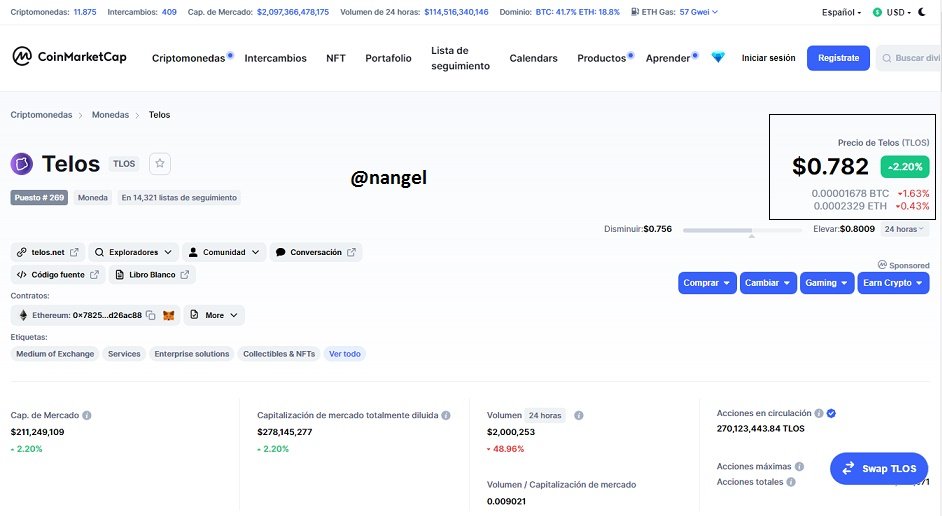Go to the NFT menu item
This screenshot has width=942, height=516.
336,58
